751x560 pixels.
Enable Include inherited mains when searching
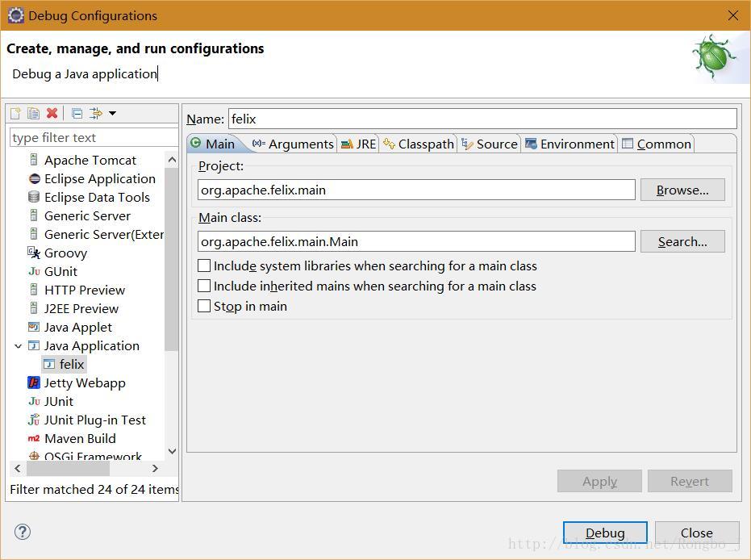coord(204,286)
